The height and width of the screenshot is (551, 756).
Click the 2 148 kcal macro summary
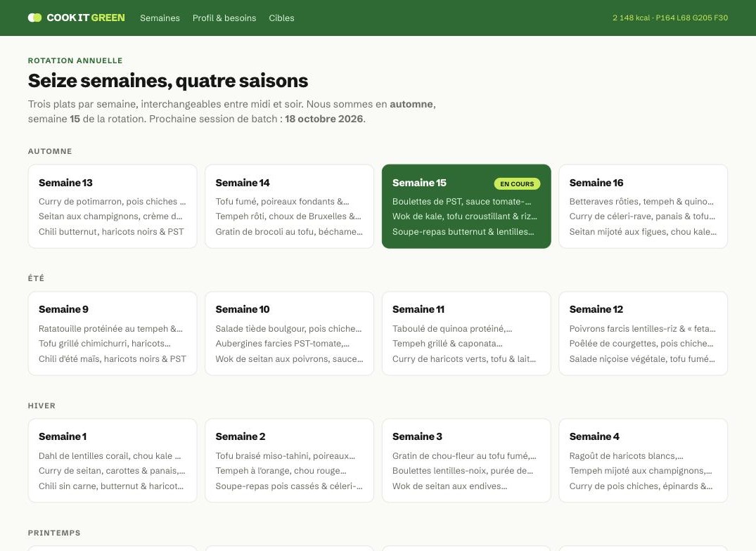coord(670,18)
